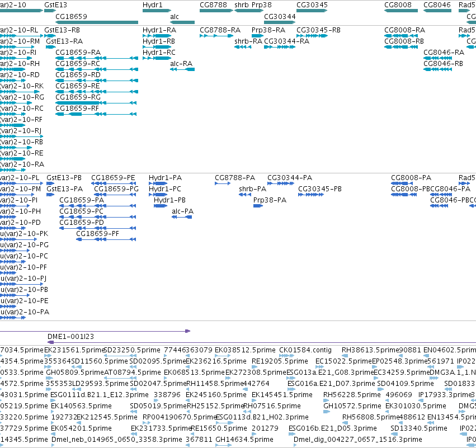Click the CG8046-RB transcript label

click(x=443, y=64)
